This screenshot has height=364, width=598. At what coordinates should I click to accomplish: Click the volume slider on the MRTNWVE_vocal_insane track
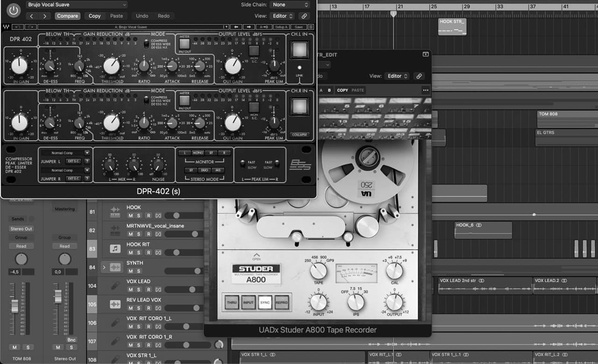pos(182,234)
